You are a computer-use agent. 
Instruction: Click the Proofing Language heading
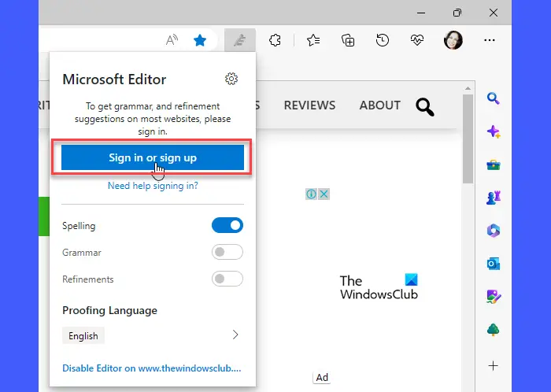tap(109, 310)
